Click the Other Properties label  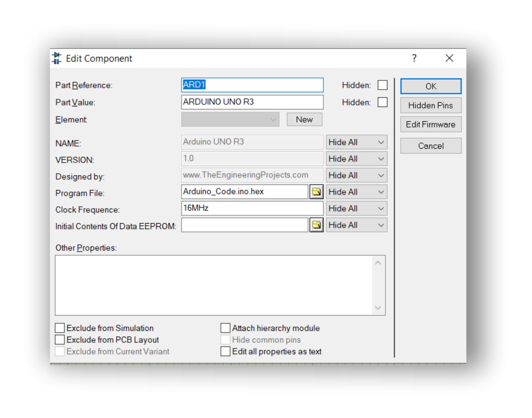86,248
